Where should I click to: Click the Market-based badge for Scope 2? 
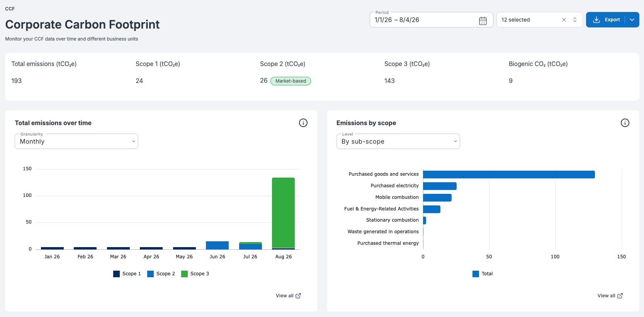coord(291,81)
